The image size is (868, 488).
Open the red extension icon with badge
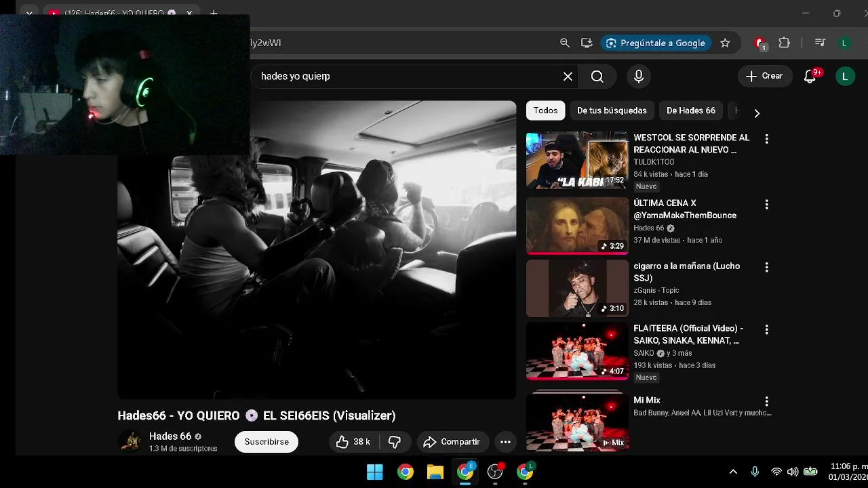coord(760,43)
